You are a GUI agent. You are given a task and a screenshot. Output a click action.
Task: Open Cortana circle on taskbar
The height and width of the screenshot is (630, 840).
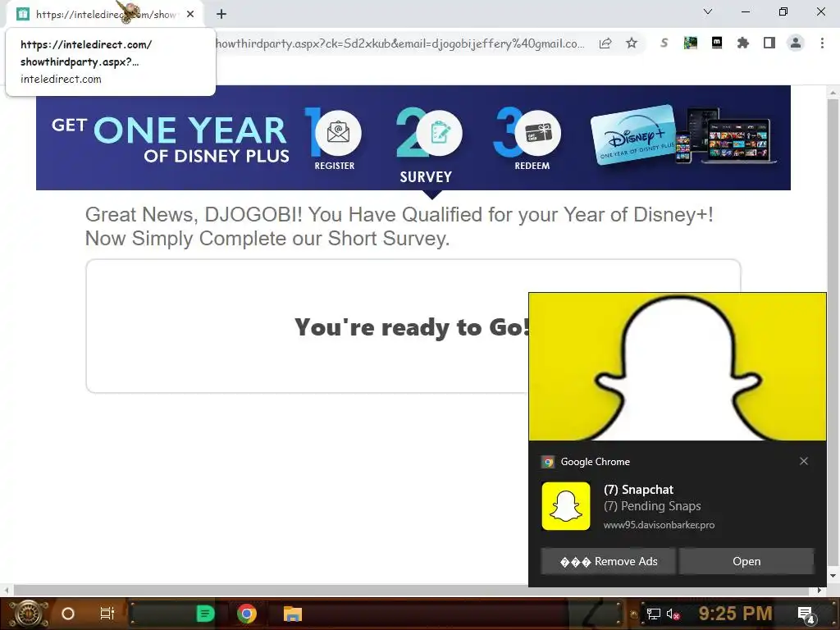pos(68,614)
